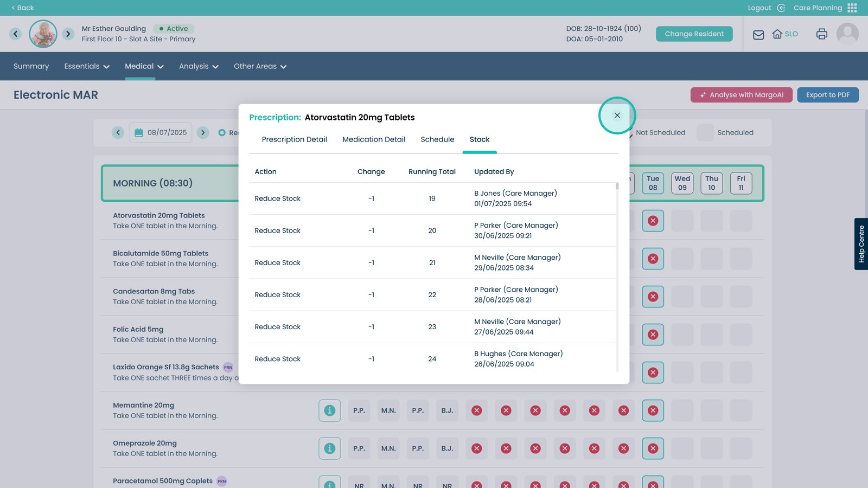Expand the Analysis dropdown menu
Screen dimensions: 868x488
pyautogui.click(x=199, y=66)
